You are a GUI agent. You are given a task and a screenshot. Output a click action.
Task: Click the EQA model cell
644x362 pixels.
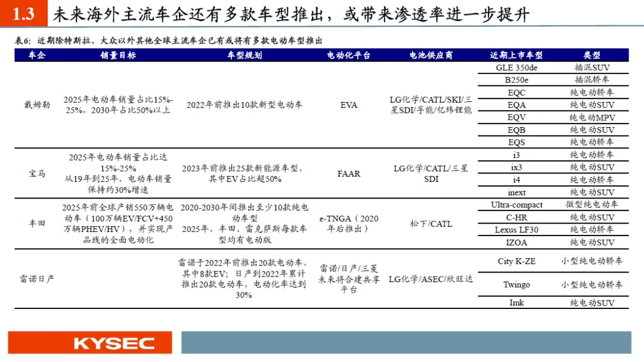(x=516, y=105)
